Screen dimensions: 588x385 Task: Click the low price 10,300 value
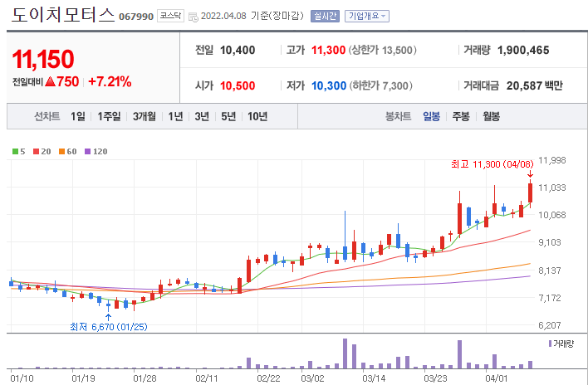tap(329, 85)
